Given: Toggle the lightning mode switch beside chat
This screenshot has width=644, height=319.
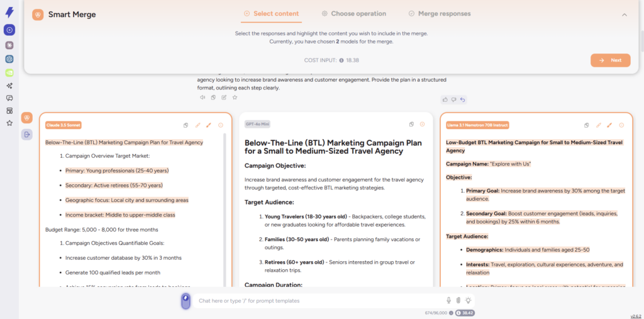Looking at the screenshot, I should pos(186,301).
